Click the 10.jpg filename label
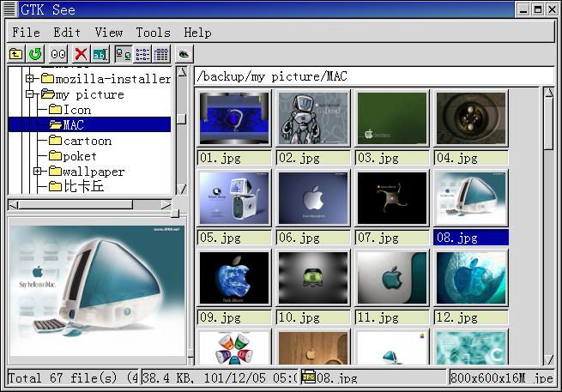This screenshot has width=562, height=392. 313,317
